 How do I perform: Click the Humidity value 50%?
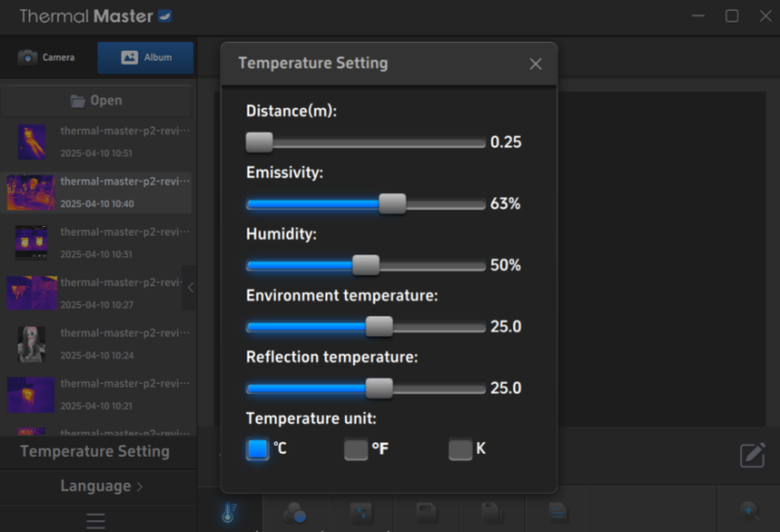[x=505, y=265]
